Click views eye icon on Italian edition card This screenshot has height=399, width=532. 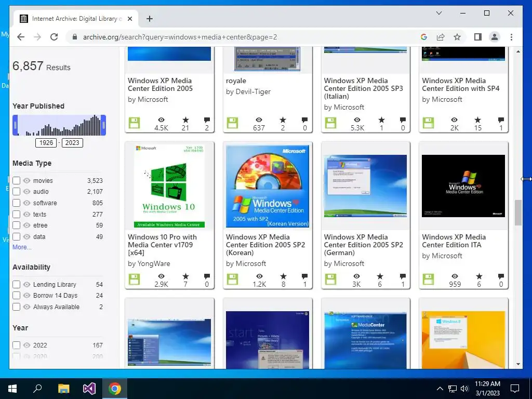tap(357, 120)
